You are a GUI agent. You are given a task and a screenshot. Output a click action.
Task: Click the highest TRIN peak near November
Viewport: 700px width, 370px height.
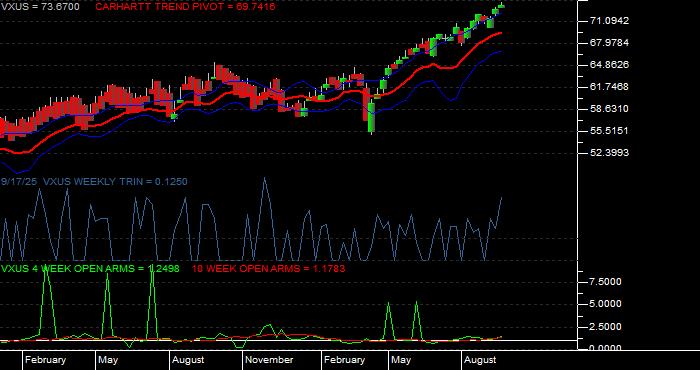[x=264, y=179]
